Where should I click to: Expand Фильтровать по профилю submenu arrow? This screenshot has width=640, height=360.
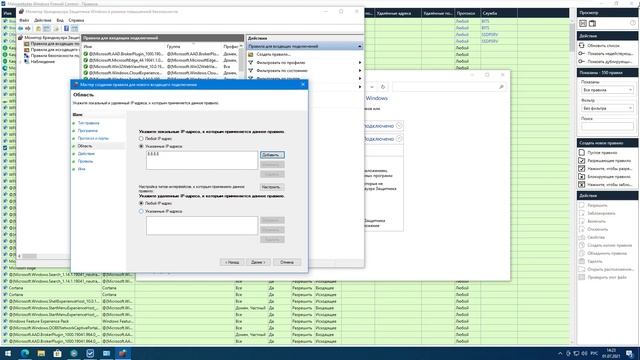click(x=360, y=62)
